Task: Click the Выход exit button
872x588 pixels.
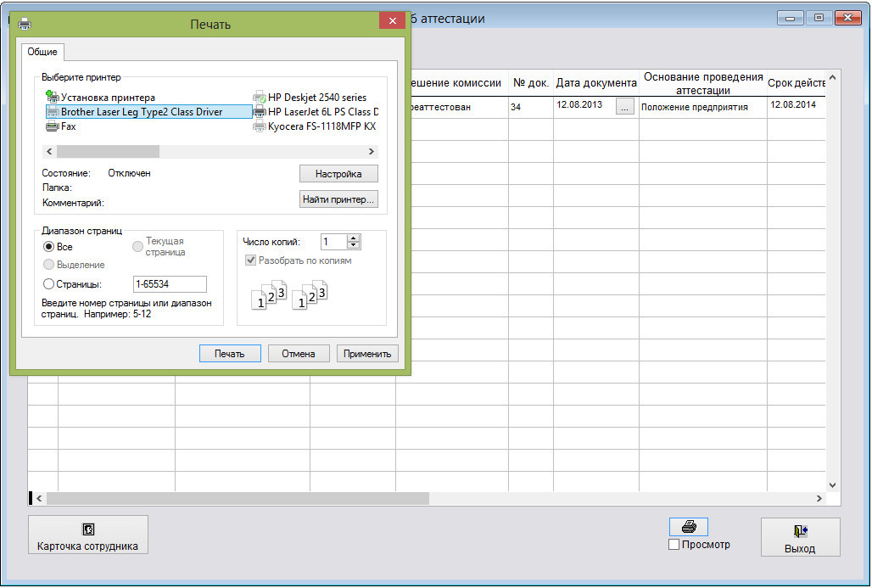Action: coord(799,538)
